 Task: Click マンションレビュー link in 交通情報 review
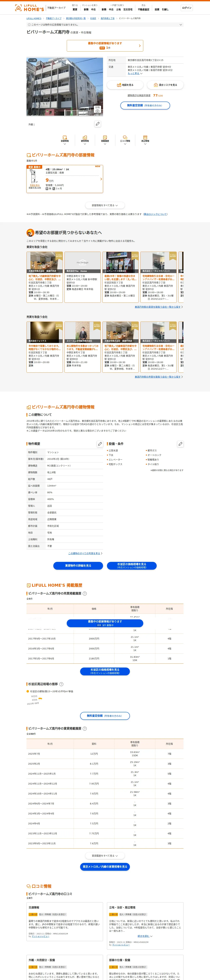tap(40, 936)
